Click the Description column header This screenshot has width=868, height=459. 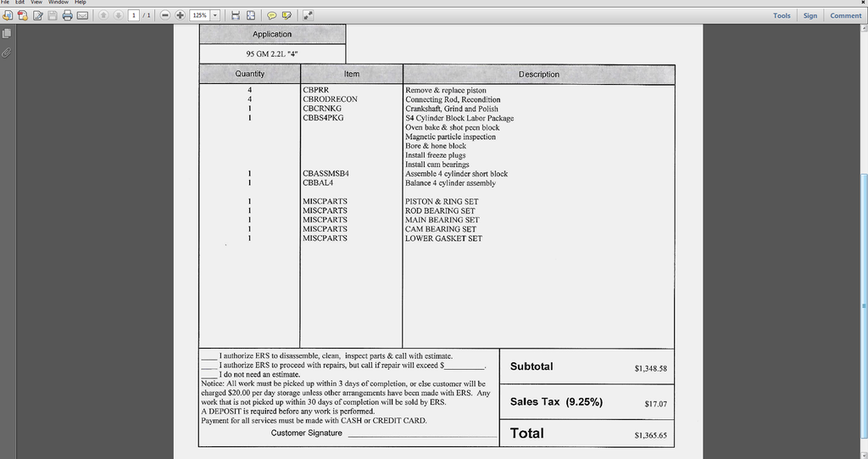538,75
